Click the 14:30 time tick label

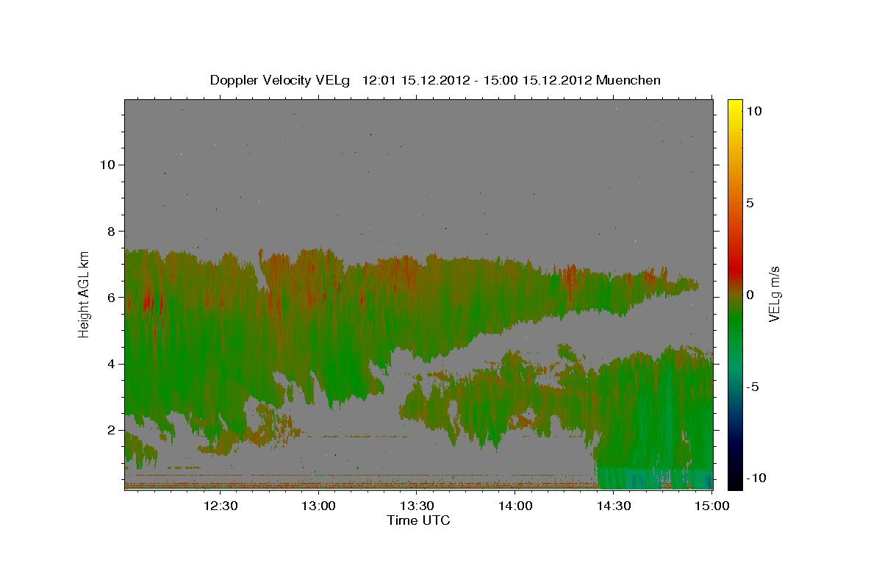(x=614, y=506)
